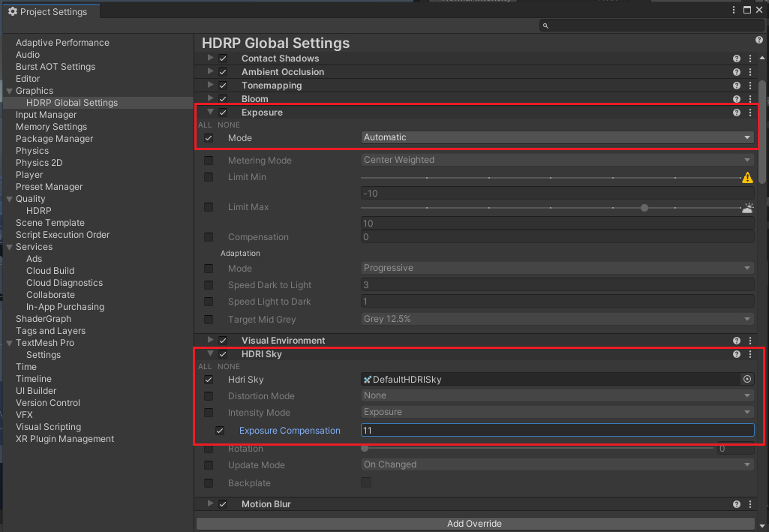769x532 pixels.
Task: Open help for Motion Blur override
Action: [x=736, y=504]
